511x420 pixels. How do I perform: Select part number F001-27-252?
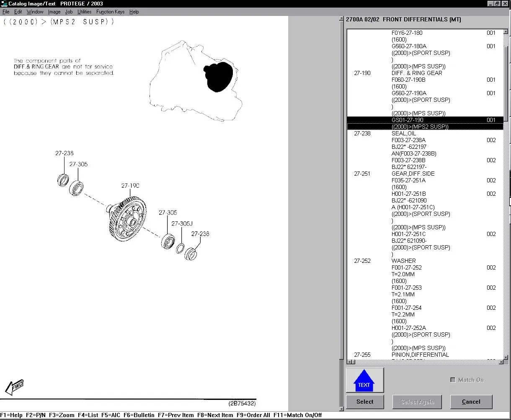point(407,267)
